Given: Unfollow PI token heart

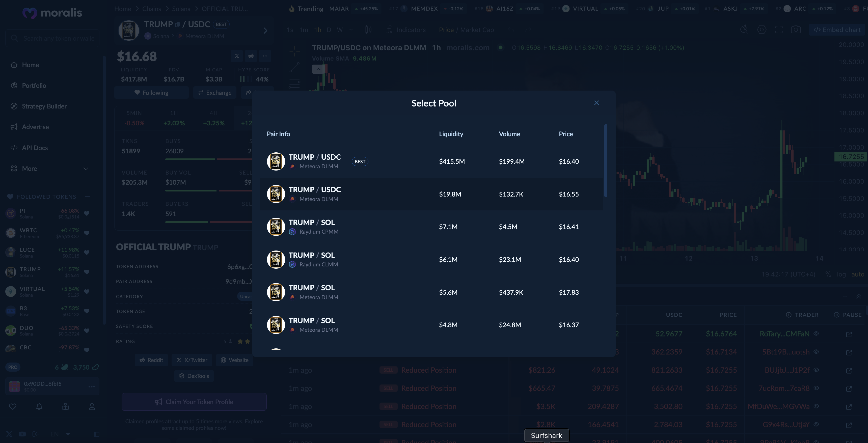Looking at the screenshot, I should [87, 213].
